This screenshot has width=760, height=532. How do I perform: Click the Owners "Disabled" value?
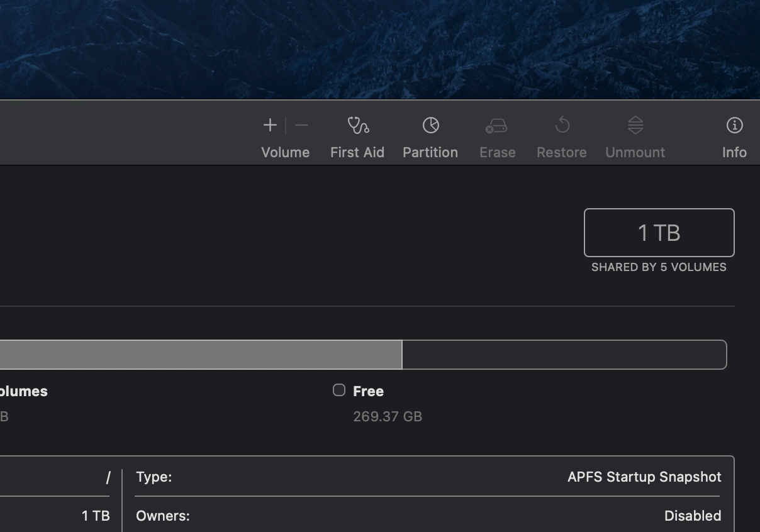click(x=693, y=516)
